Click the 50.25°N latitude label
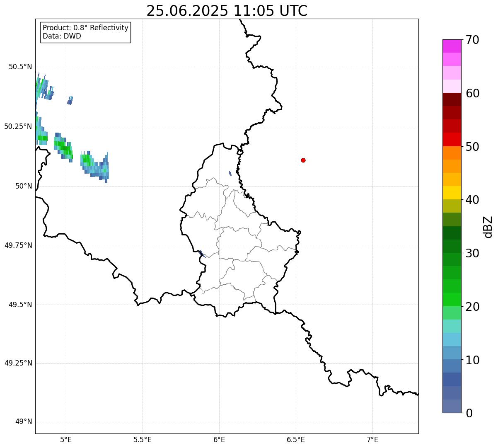The width and height of the screenshot is (498, 448). [18, 126]
